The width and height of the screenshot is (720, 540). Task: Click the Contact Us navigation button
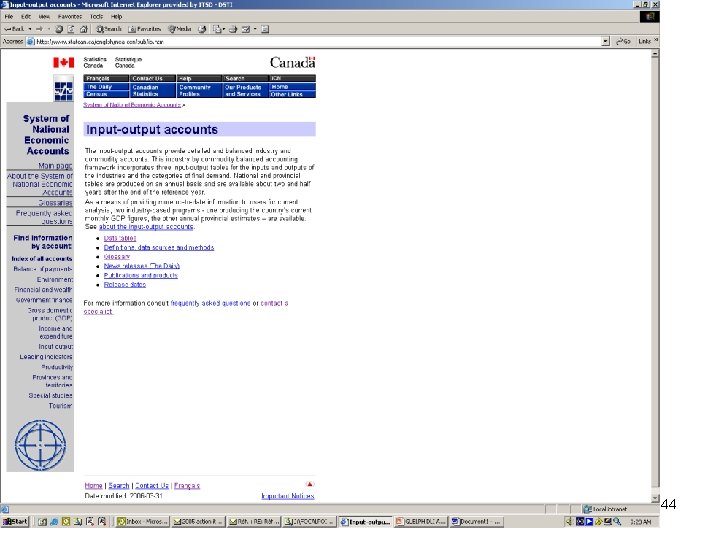(x=152, y=78)
